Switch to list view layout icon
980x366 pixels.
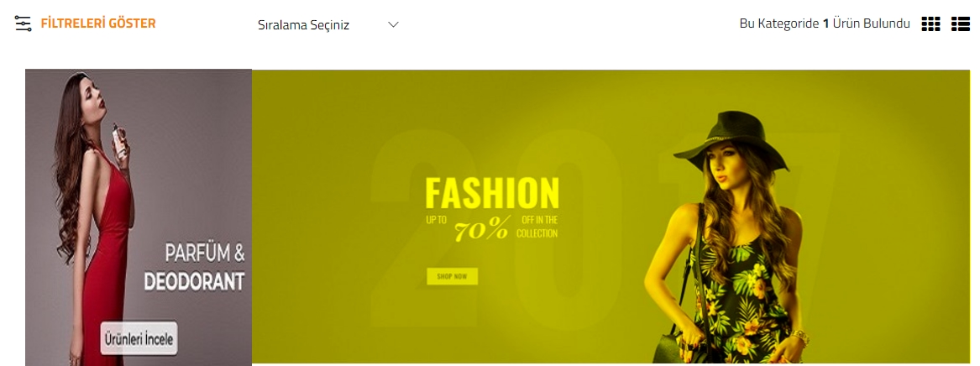[x=961, y=24]
